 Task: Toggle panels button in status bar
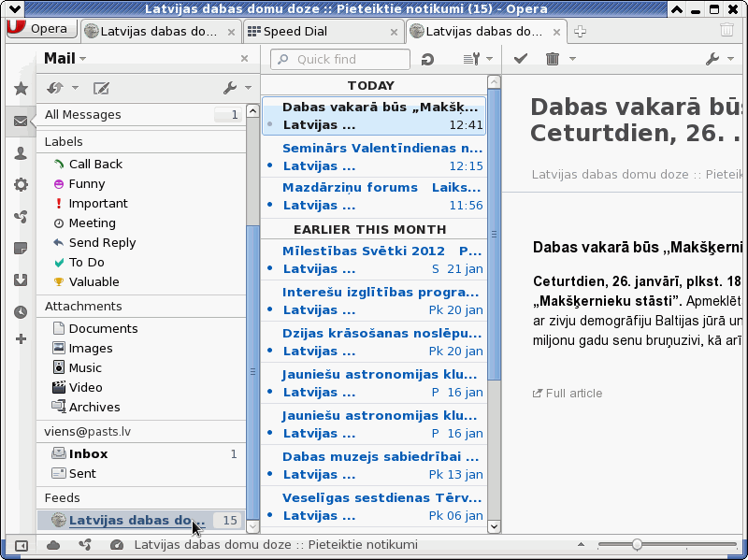22,545
